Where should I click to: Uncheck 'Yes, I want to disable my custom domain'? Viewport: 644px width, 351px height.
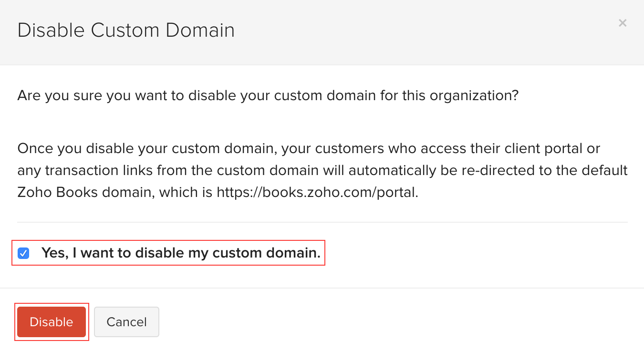[x=23, y=253]
